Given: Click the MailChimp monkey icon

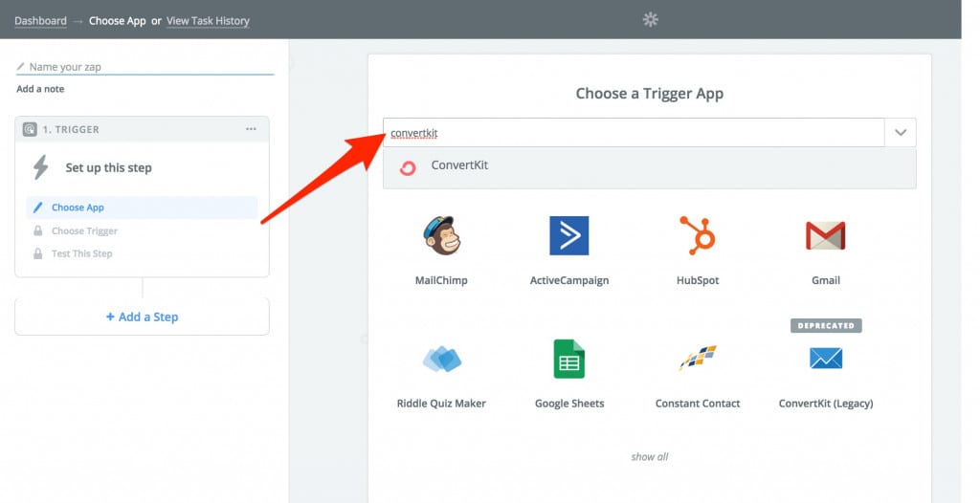Looking at the screenshot, I should coord(441,235).
